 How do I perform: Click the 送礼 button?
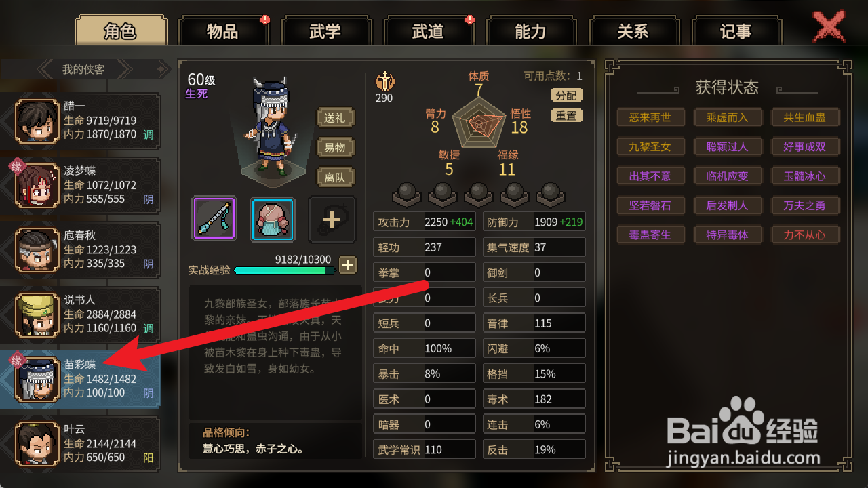coord(335,117)
